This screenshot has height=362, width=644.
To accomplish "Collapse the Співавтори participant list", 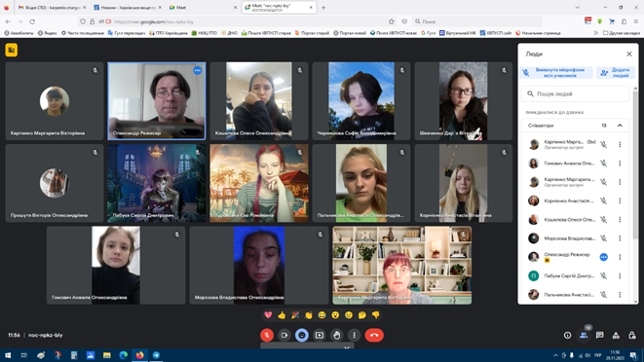I will 620,126.
